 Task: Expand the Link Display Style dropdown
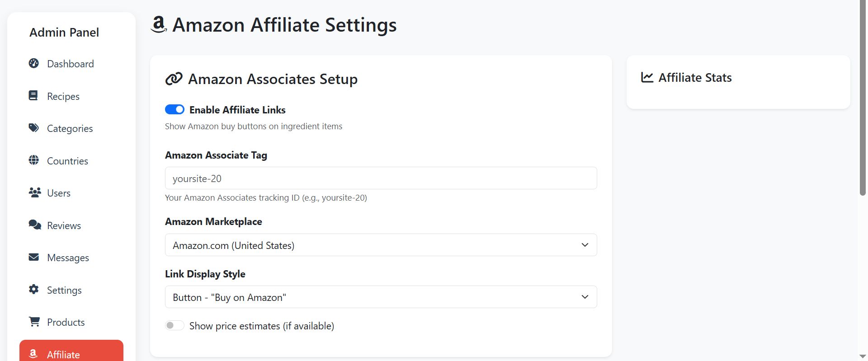click(x=381, y=297)
